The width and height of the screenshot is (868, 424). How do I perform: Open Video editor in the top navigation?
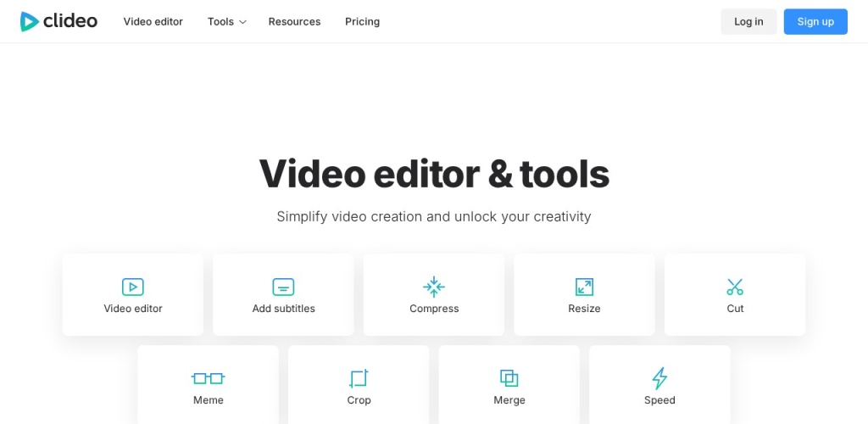point(153,22)
